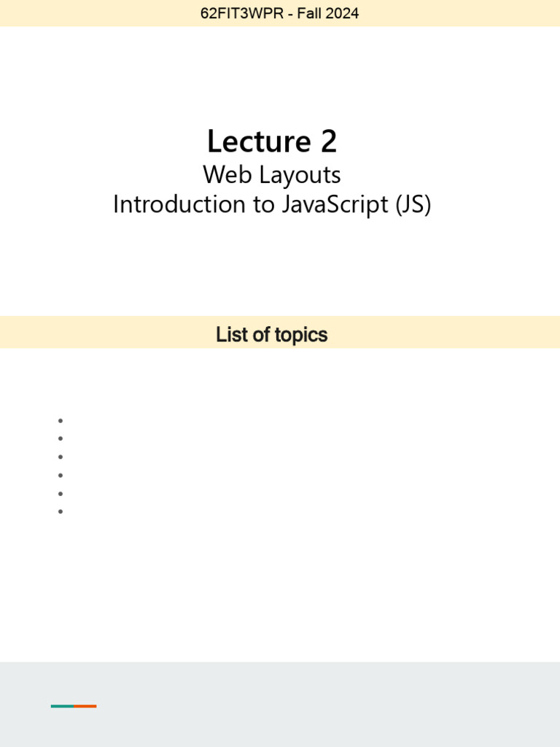Click the word JavaScript in subtitle

pyautogui.click(x=330, y=204)
